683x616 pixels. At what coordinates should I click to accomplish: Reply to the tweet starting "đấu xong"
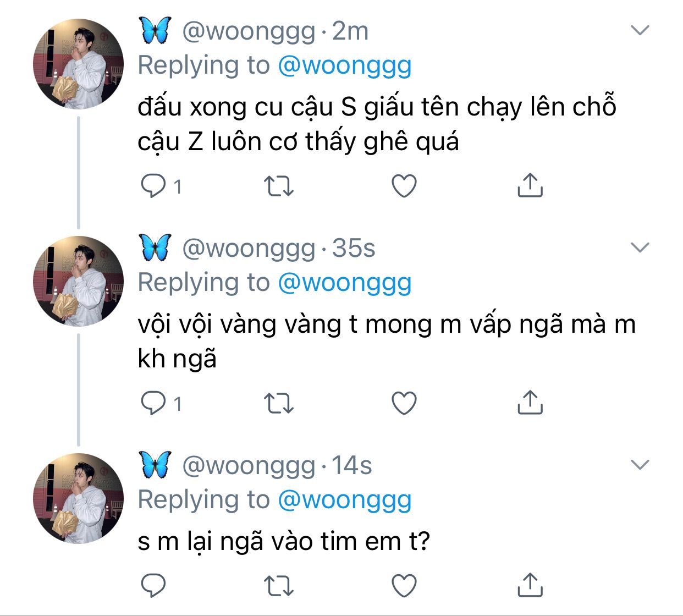click(153, 186)
